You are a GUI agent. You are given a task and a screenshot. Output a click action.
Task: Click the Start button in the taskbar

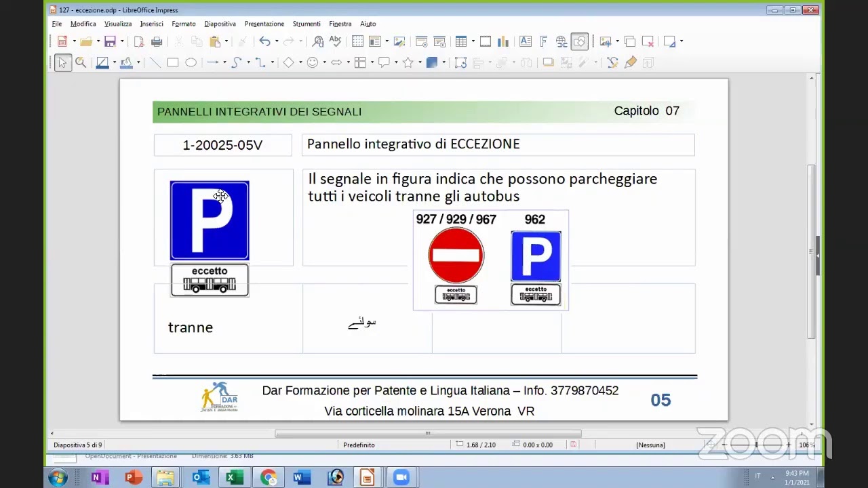[58, 477]
